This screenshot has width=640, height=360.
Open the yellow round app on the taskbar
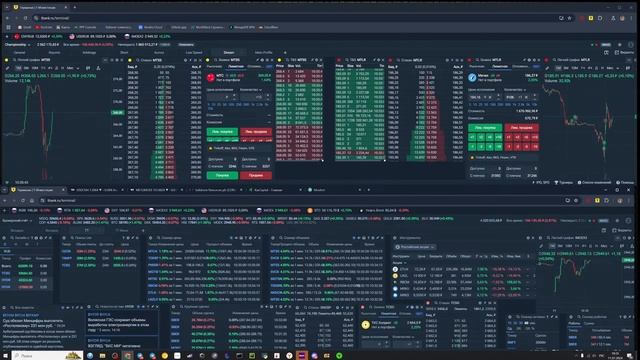164,356
